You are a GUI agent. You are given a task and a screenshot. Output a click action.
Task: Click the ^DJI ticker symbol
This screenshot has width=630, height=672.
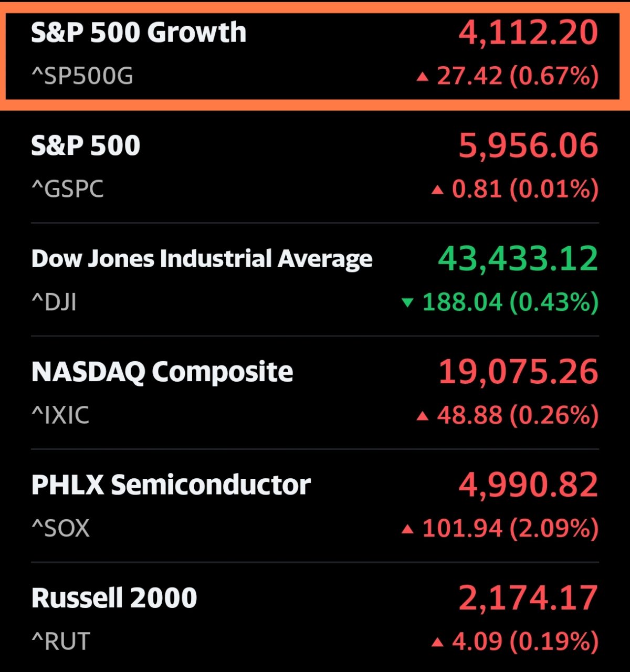coord(54,302)
